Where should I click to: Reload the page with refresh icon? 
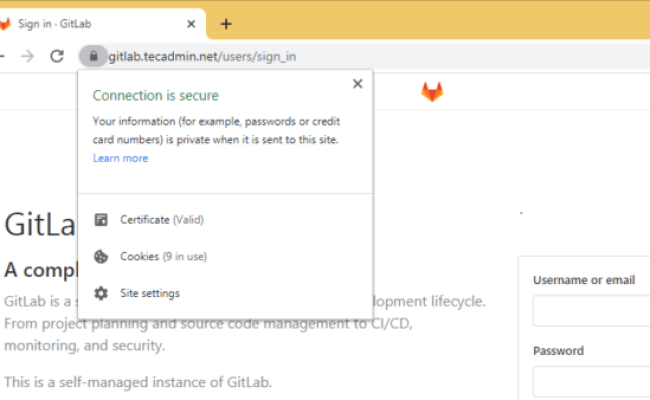click(57, 56)
